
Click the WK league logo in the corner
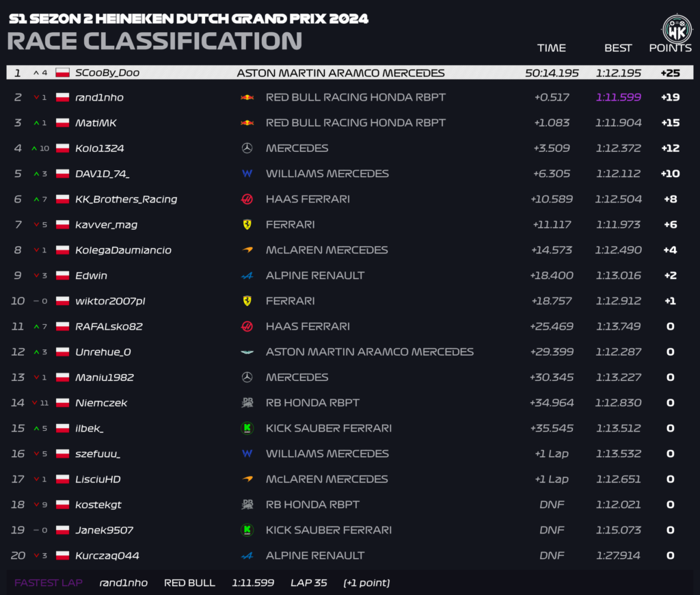click(x=677, y=30)
